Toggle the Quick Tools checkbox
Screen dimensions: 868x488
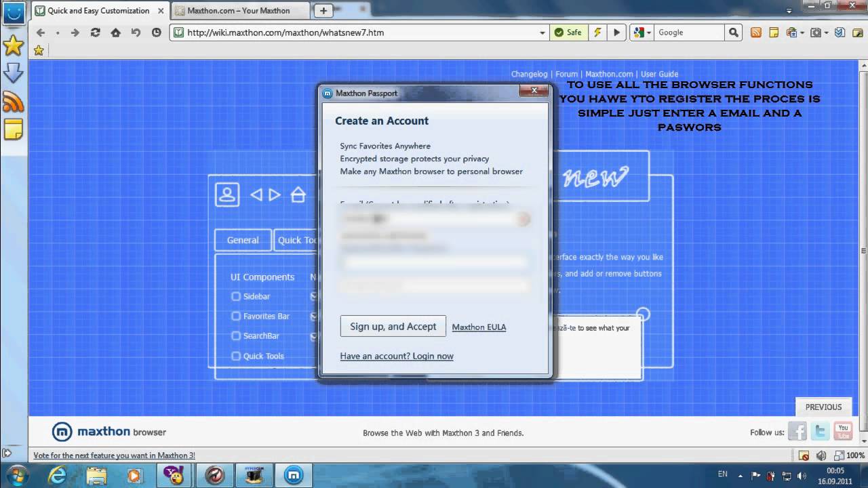[236, 356]
